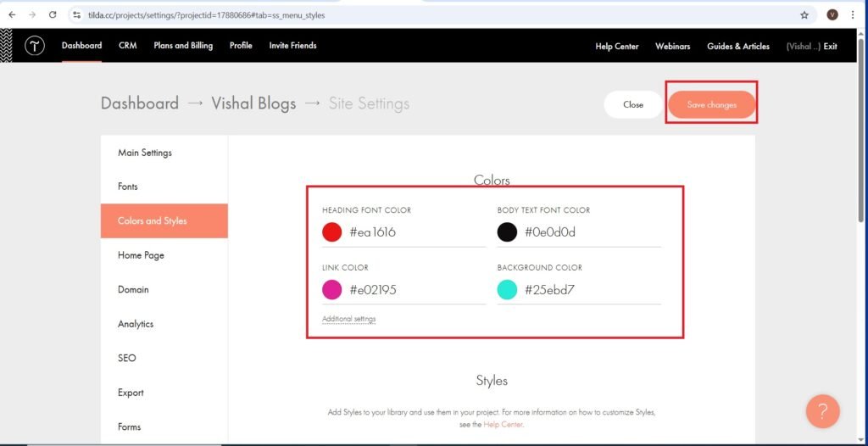
Task: Click the Close button
Action: (x=633, y=105)
